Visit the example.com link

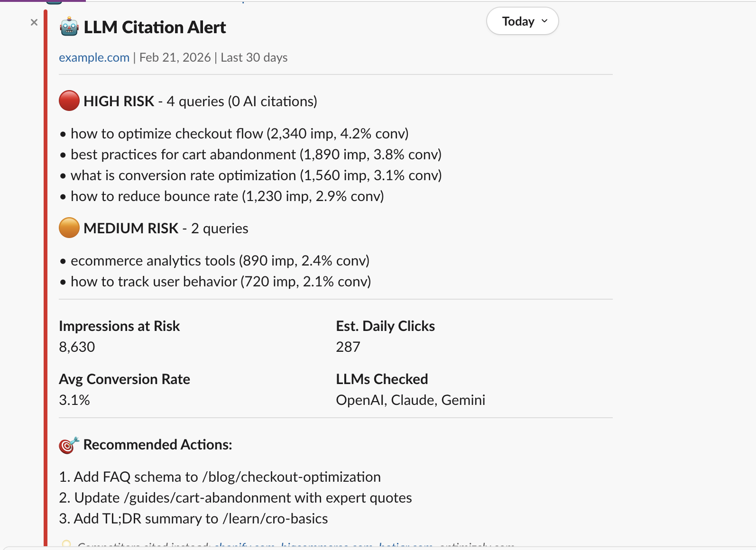94,57
